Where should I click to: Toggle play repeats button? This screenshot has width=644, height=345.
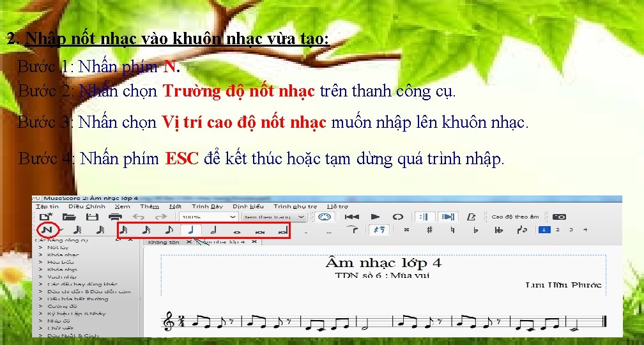click(425, 217)
